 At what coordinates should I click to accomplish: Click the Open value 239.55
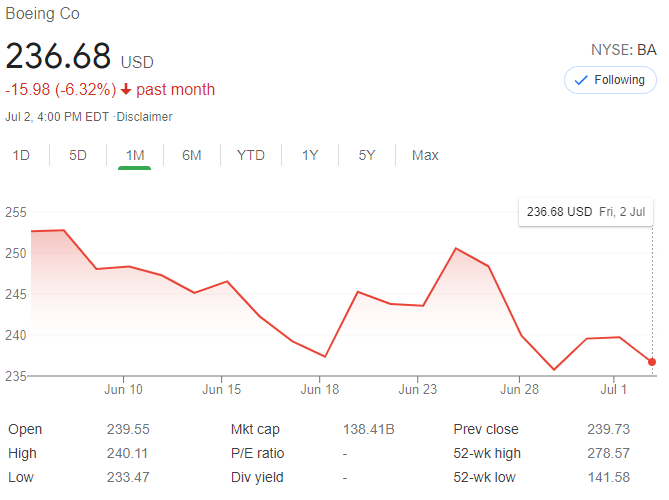[x=128, y=429]
